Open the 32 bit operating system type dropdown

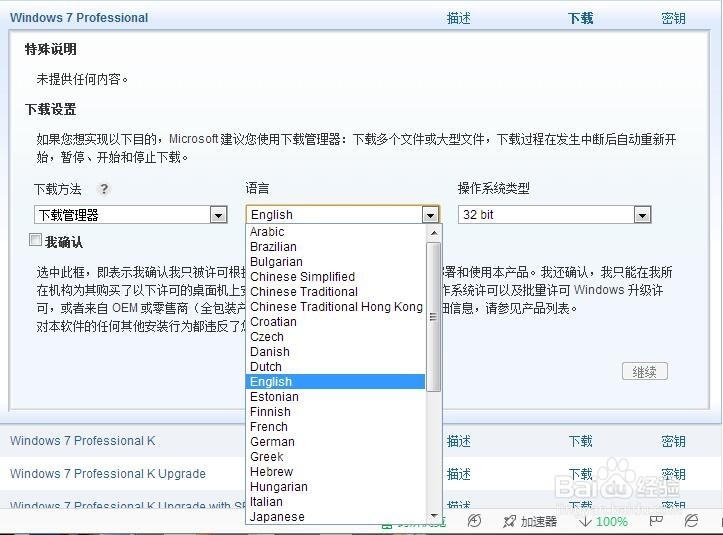pyautogui.click(x=642, y=215)
